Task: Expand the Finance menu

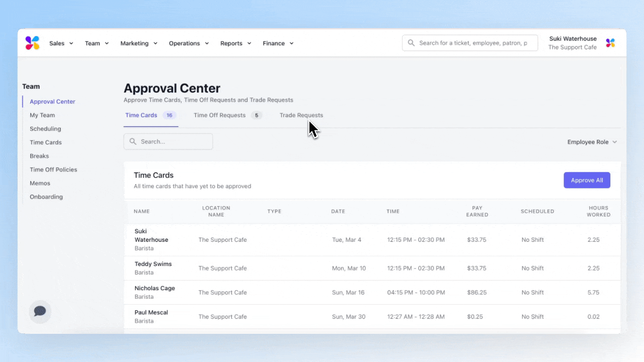Action: [278, 43]
